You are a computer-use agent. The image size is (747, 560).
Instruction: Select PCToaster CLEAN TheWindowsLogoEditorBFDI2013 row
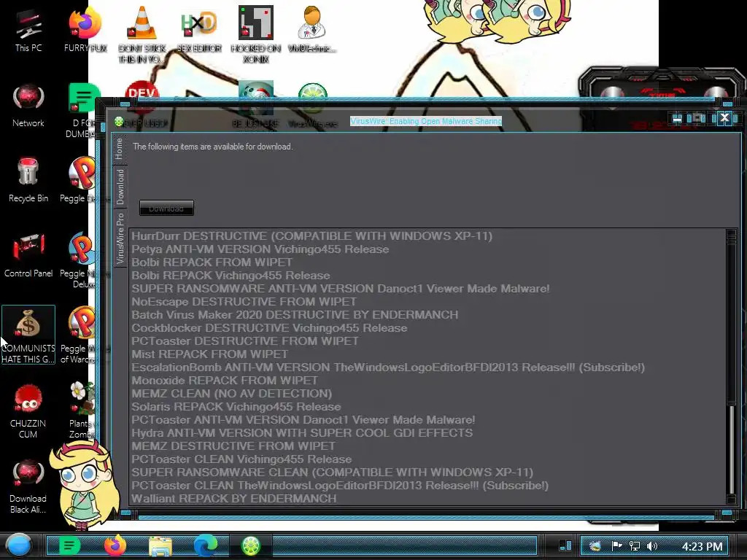(x=427, y=486)
